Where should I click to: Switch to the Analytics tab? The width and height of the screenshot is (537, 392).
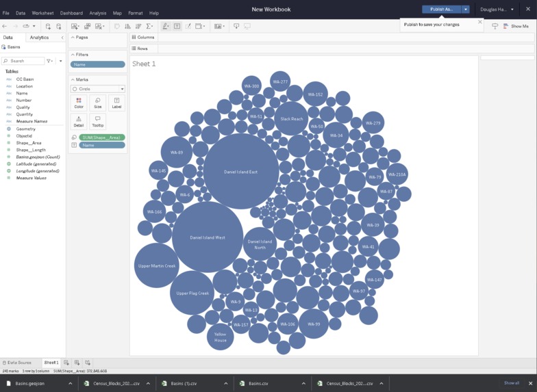[x=39, y=37]
